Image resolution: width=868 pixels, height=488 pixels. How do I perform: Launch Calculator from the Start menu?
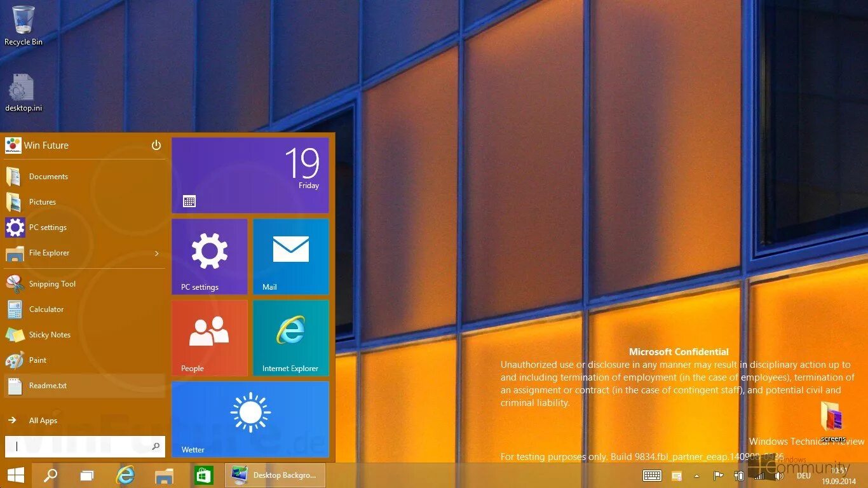click(x=85, y=309)
